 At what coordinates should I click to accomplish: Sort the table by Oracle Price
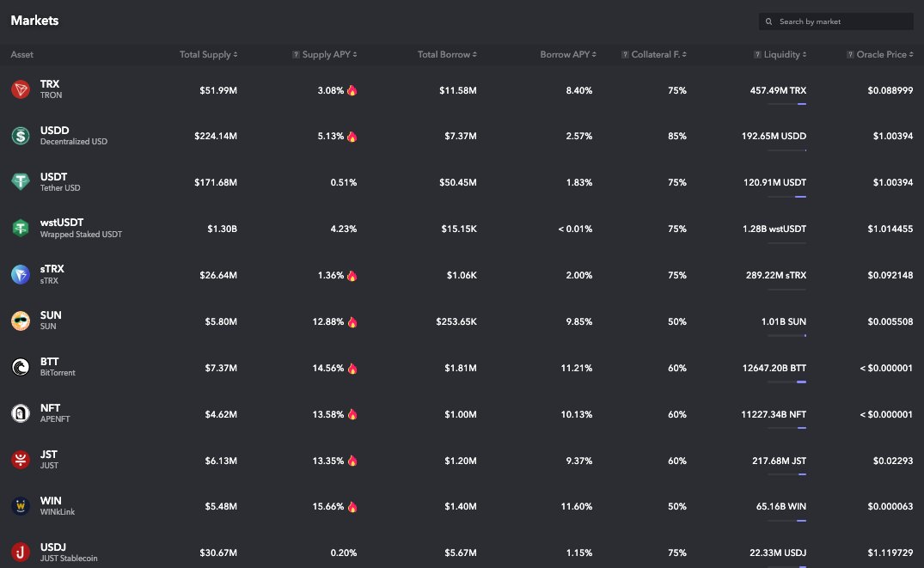tap(884, 54)
